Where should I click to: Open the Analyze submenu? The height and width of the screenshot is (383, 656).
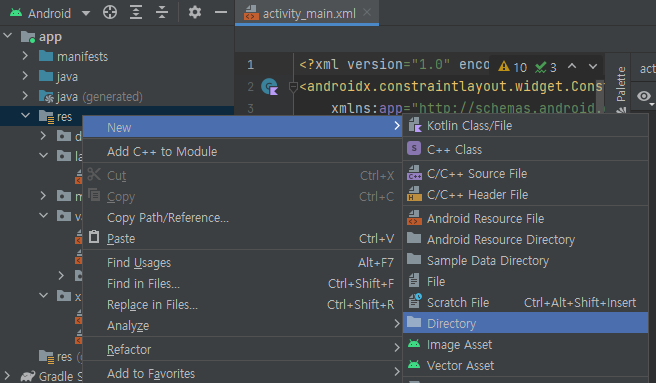pyautogui.click(x=242, y=325)
